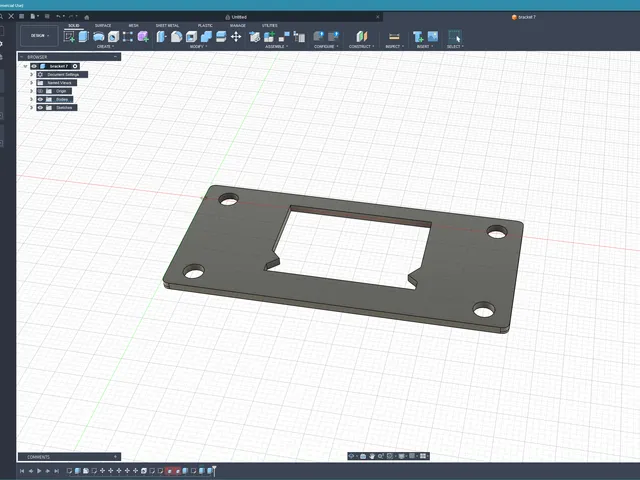This screenshot has width=640, height=480.
Task: Expand the Sketches node
Action: (31, 108)
